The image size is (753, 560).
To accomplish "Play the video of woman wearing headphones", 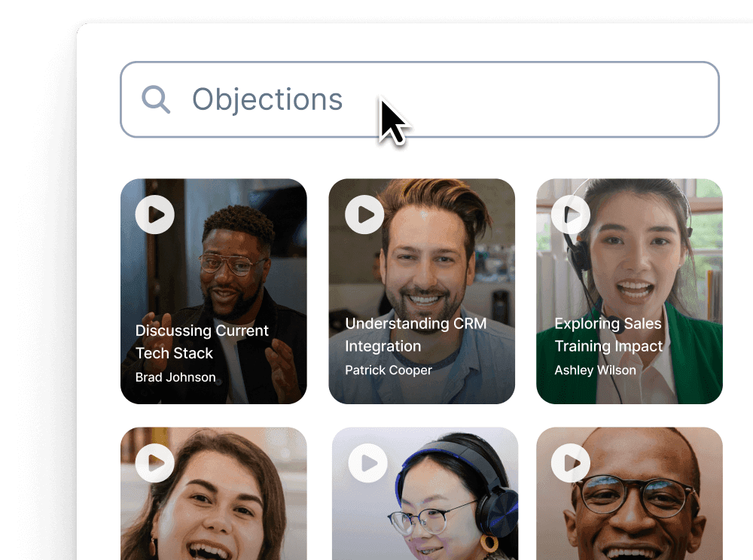I will click(367, 463).
